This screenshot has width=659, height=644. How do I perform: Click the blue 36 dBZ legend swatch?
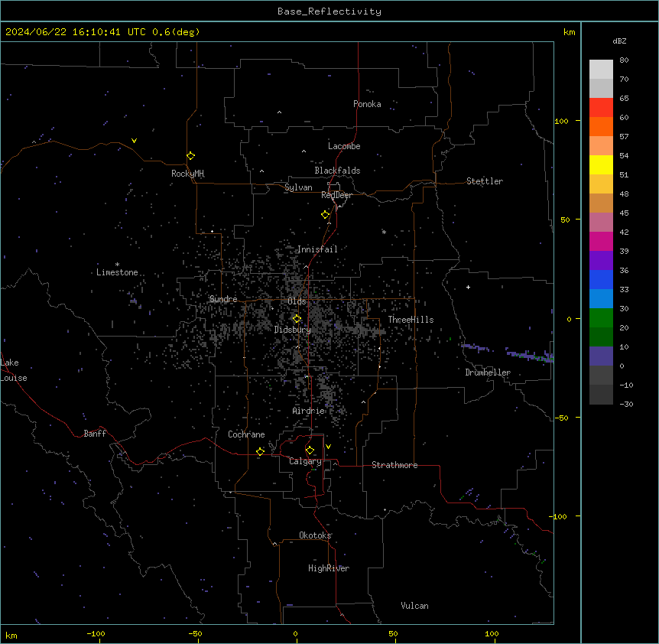click(x=601, y=279)
